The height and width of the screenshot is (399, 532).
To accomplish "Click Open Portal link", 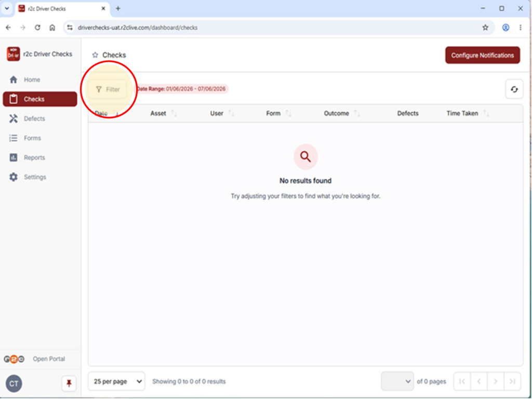I will click(49, 359).
